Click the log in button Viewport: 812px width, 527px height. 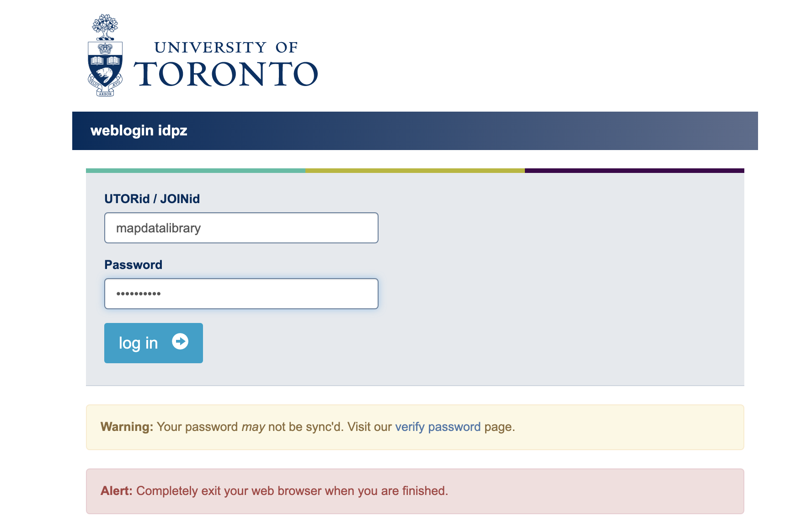[153, 342]
